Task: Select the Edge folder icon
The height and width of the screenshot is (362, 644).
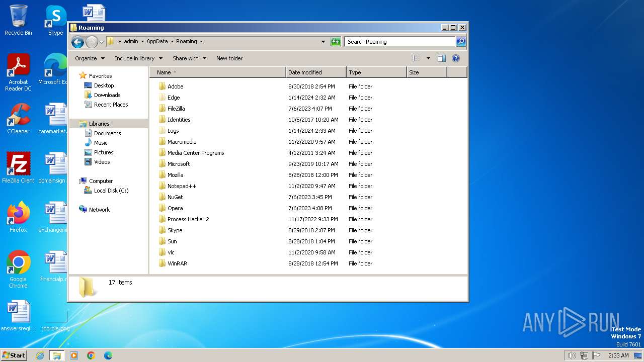Action: point(162,98)
